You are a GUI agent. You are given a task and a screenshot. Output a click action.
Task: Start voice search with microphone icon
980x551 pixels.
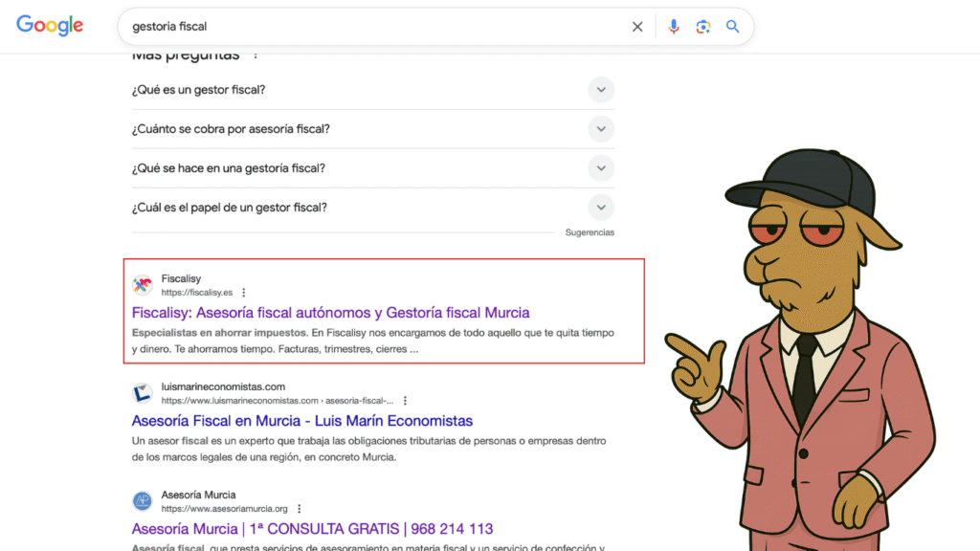[x=673, y=27]
